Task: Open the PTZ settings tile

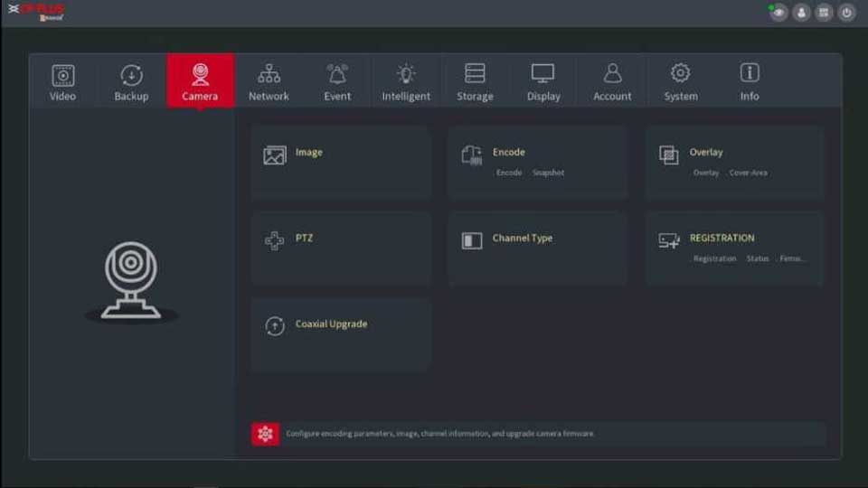Action: (x=340, y=248)
